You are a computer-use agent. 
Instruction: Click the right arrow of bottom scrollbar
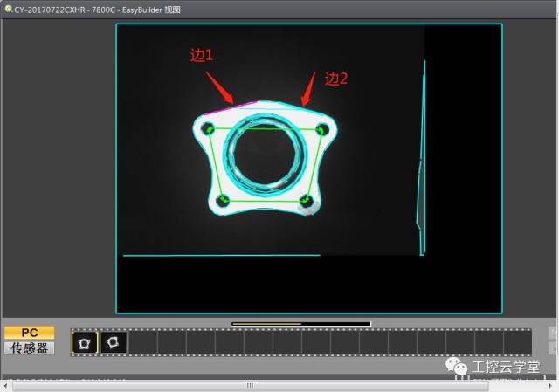(551, 386)
